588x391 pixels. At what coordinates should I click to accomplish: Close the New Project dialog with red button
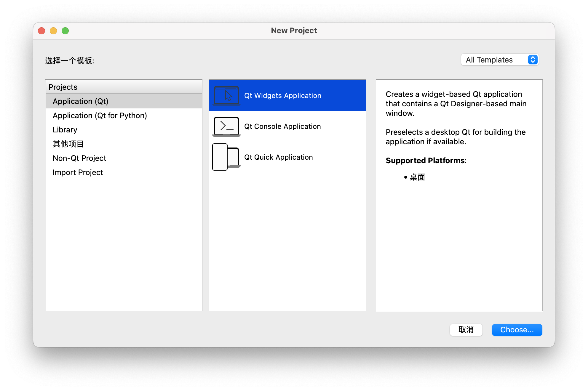click(x=41, y=31)
